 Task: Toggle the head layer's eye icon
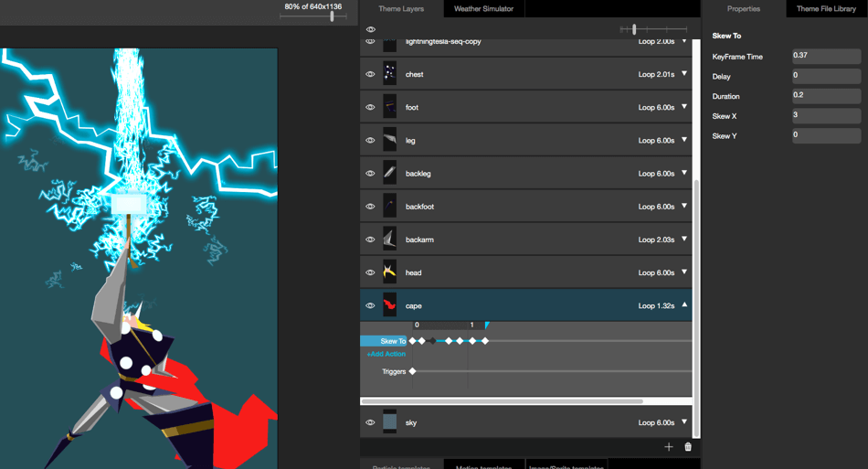click(370, 272)
